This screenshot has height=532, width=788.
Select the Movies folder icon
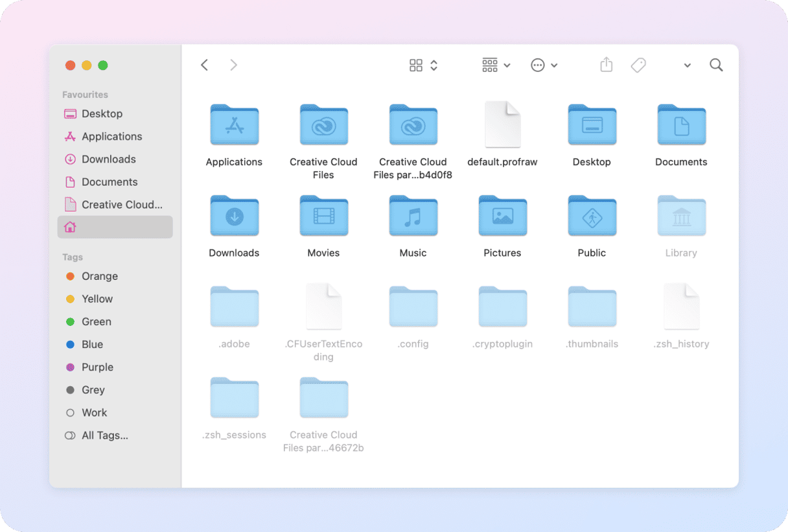[x=323, y=216]
